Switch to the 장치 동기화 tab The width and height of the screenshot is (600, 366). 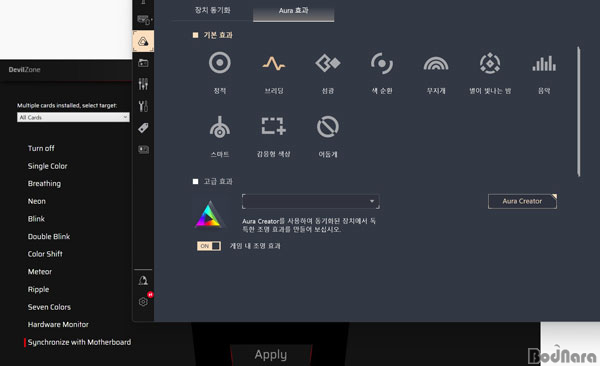213,10
